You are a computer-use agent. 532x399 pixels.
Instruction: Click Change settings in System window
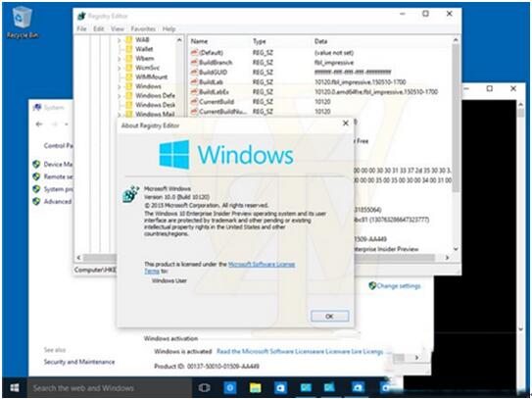click(399, 286)
